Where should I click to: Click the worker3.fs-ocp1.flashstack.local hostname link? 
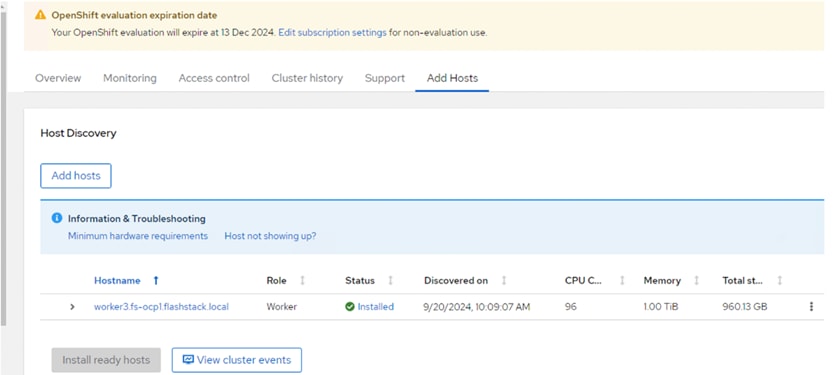tap(161, 307)
